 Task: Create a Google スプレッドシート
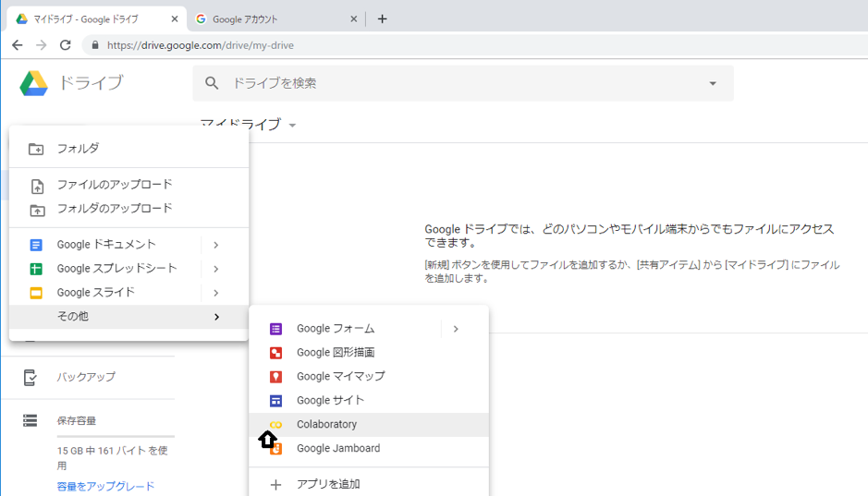[116, 268]
